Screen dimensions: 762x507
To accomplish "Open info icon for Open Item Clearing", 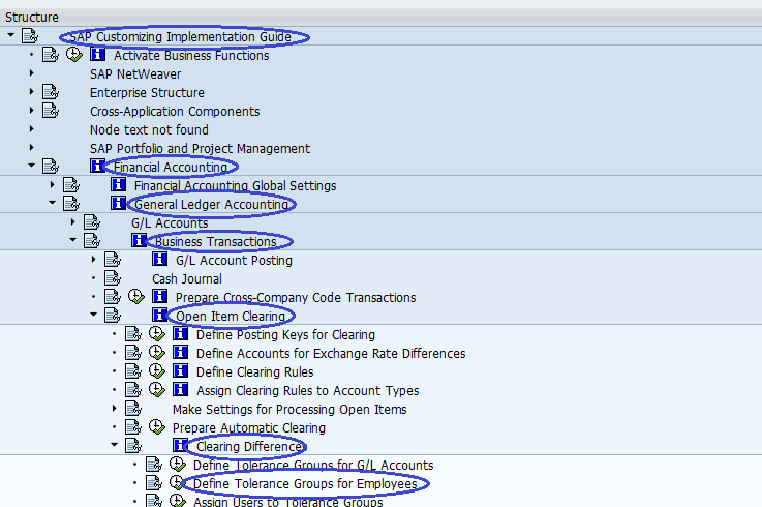I will pos(160,315).
